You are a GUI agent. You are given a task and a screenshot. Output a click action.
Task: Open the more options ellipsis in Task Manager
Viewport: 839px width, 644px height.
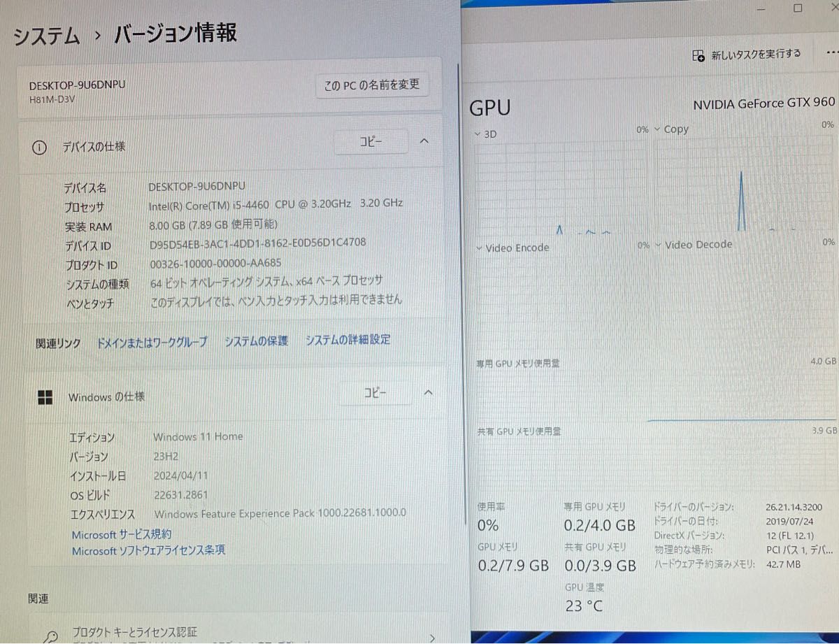click(x=831, y=52)
